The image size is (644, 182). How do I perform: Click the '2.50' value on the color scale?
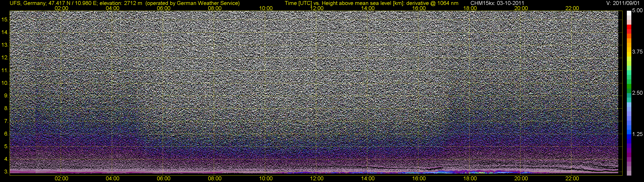point(637,93)
